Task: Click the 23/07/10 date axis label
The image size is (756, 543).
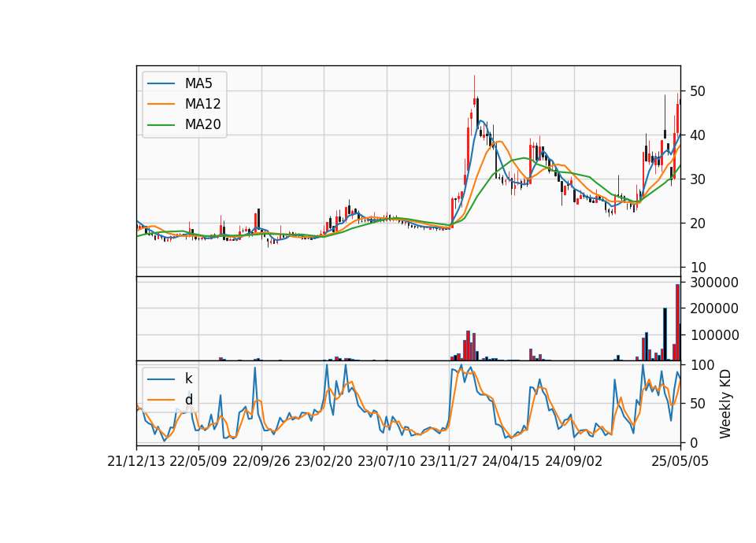Action: (x=386, y=462)
